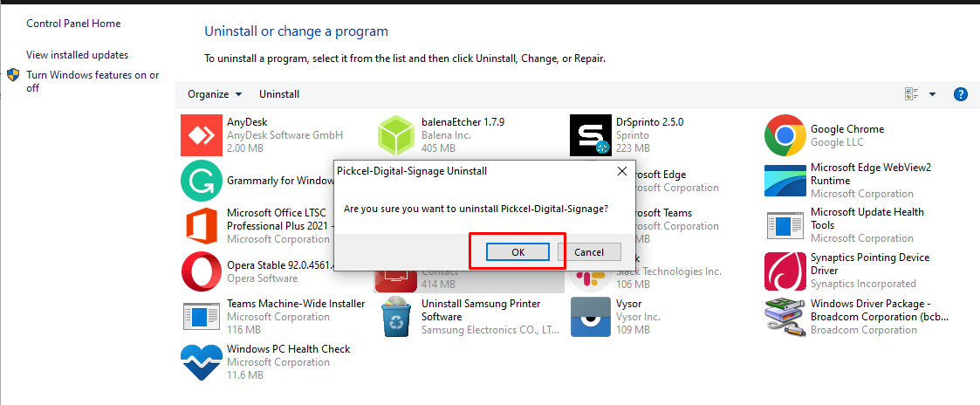Viewport: 980px width, 405px height.
Task: Click the uninstall confirmation question text
Action: click(x=476, y=209)
